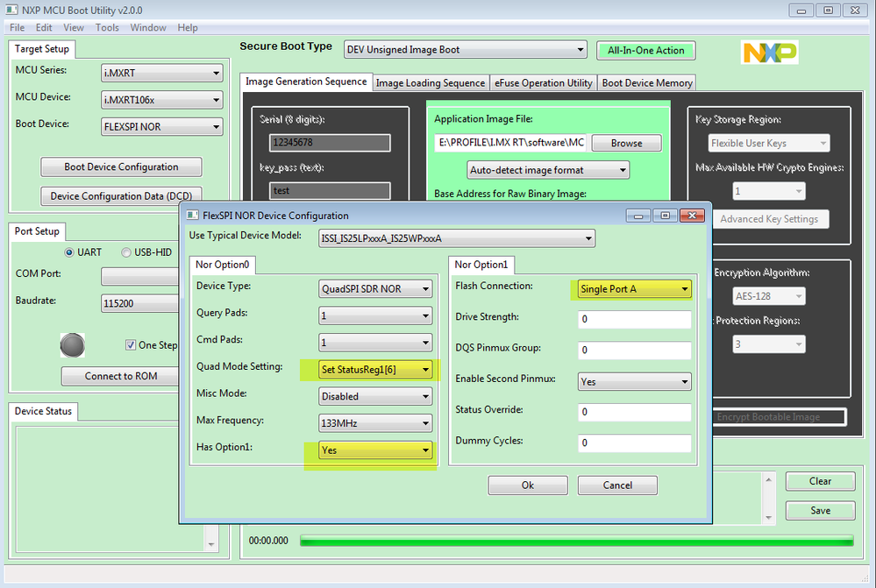This screenshot has height=588, width=876.
Task: Switch to eFuse Operation Utility tab
Action: (543, 82)
